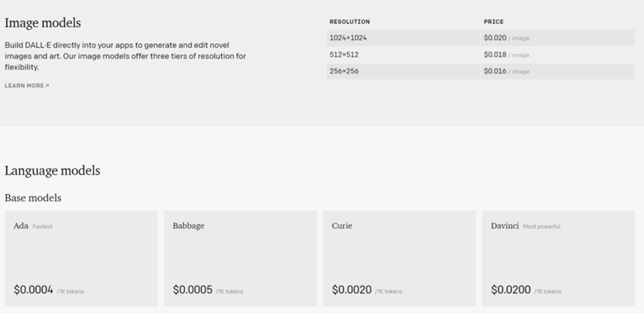This screenshot has width=644, height=313.
Task: Open the LEARN MORE link
Action: 25,86
